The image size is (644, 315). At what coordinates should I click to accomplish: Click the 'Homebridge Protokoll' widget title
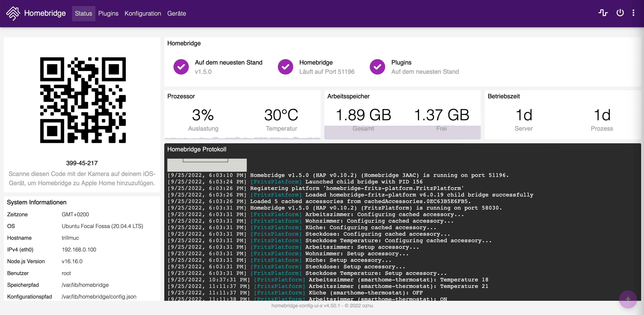[197, 149]
